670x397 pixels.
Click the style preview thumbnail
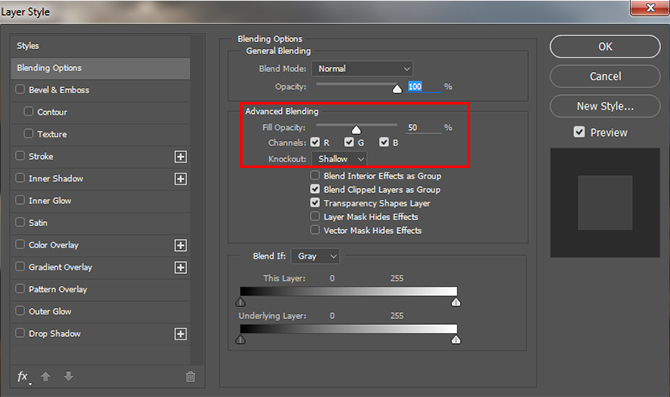pyautogui.click(x=605, y=203)
